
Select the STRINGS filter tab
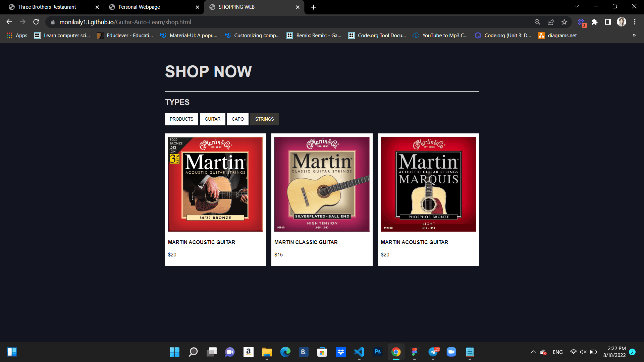[x=264, y=119]
